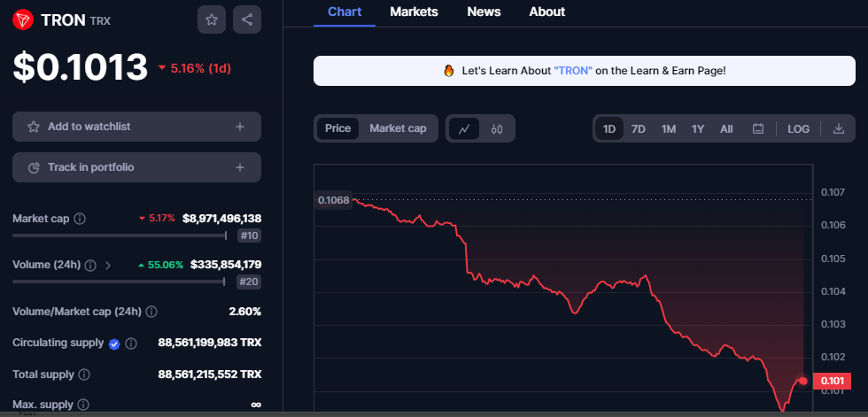868x417 pixels.
Task: Toggle the chart to Price view
Action: pyautogui.click(x=337, y=128)
